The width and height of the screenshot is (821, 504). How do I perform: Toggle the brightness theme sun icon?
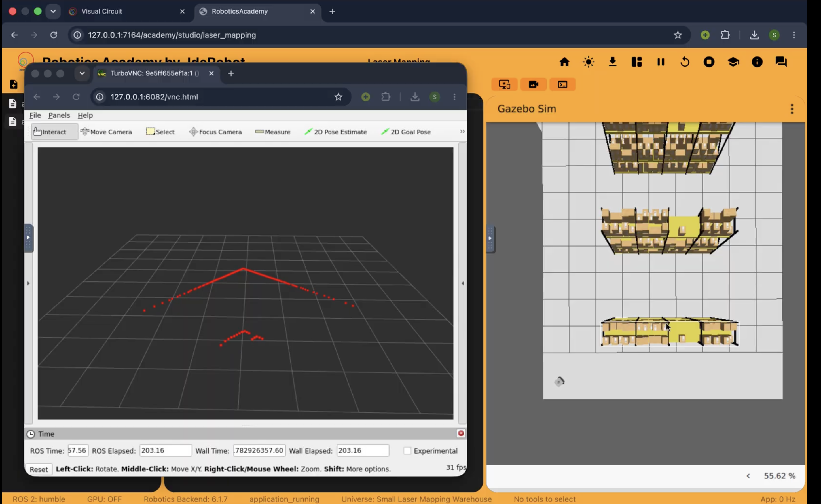588,62
